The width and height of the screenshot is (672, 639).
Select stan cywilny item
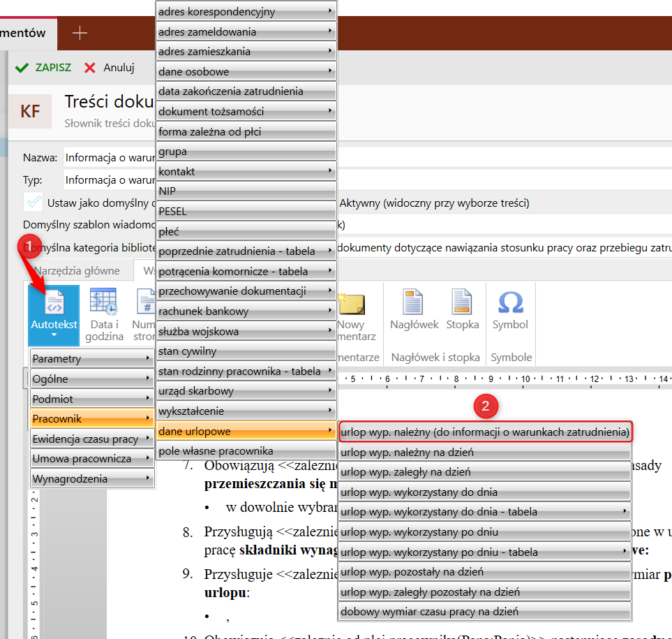[246, 351]
